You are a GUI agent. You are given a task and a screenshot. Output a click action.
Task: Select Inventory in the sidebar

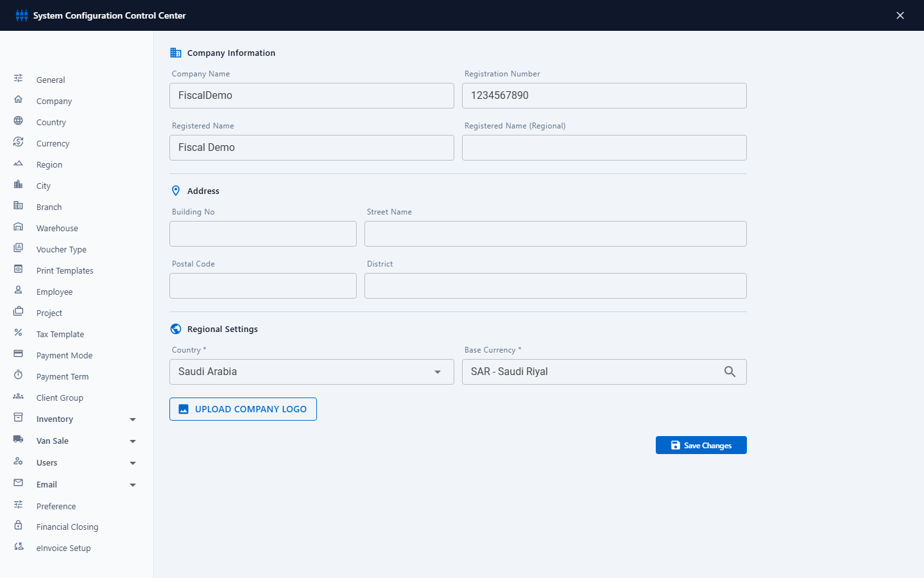click(x=55, y=419)
